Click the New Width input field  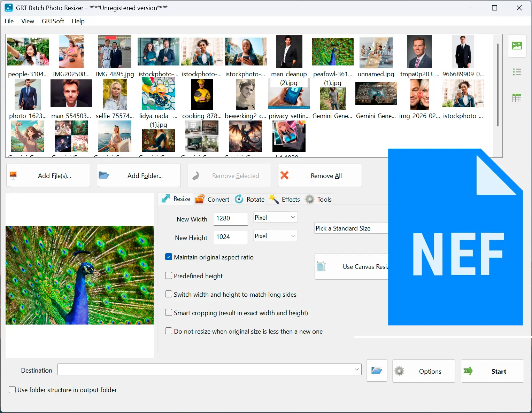tap(230, 218)
